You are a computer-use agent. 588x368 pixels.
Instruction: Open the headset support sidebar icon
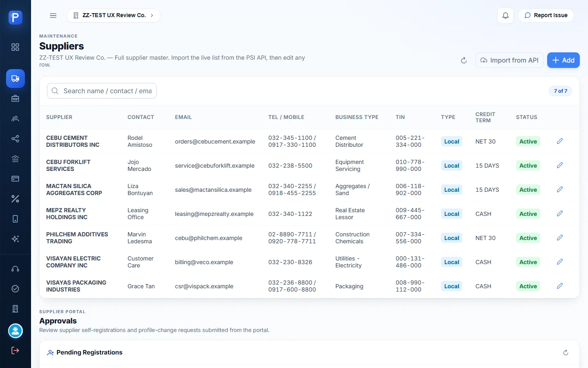click(x=15, y=269)
